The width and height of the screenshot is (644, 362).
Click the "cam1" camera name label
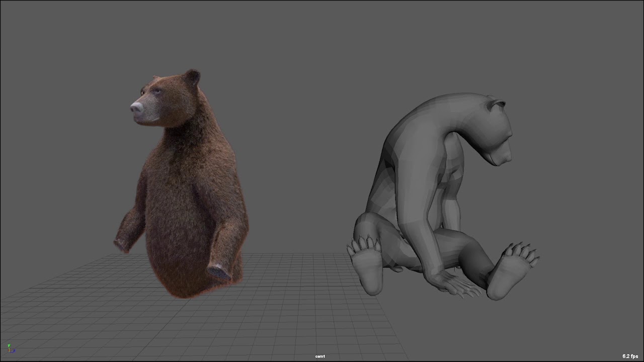point(320,356)
